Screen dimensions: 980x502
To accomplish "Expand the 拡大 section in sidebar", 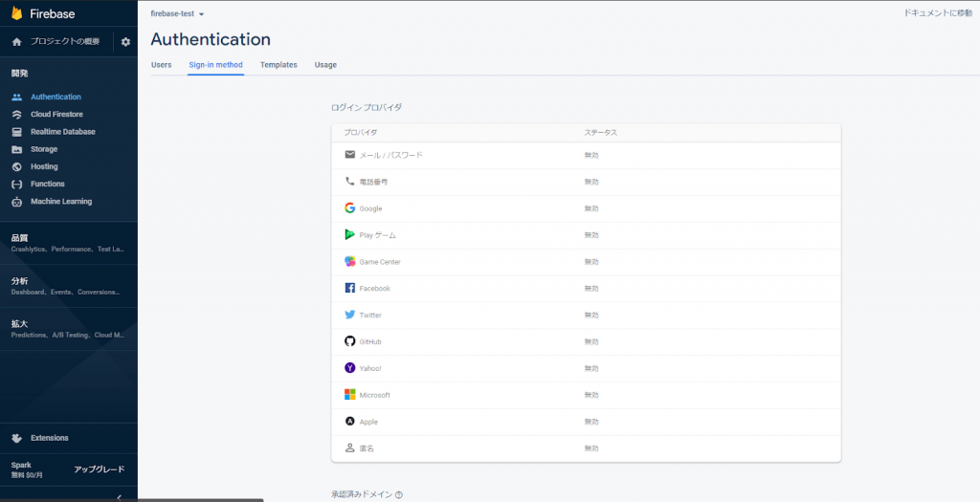I will [69, 329].
